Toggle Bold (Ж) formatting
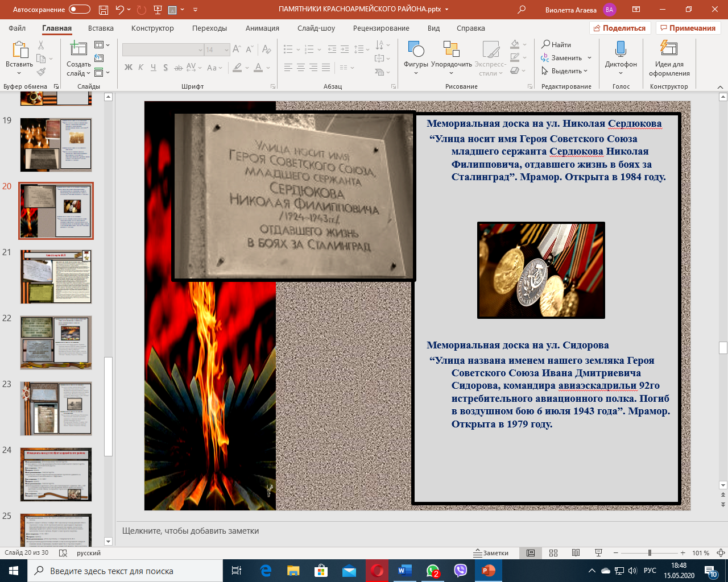728x582 pixels. pyautogui.click(x=129, y=68)
